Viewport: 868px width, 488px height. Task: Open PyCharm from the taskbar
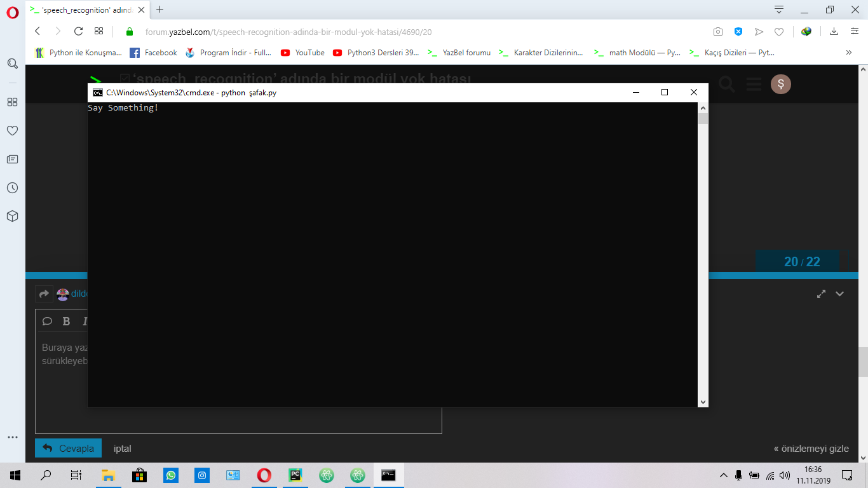click(x=295, y=475)
